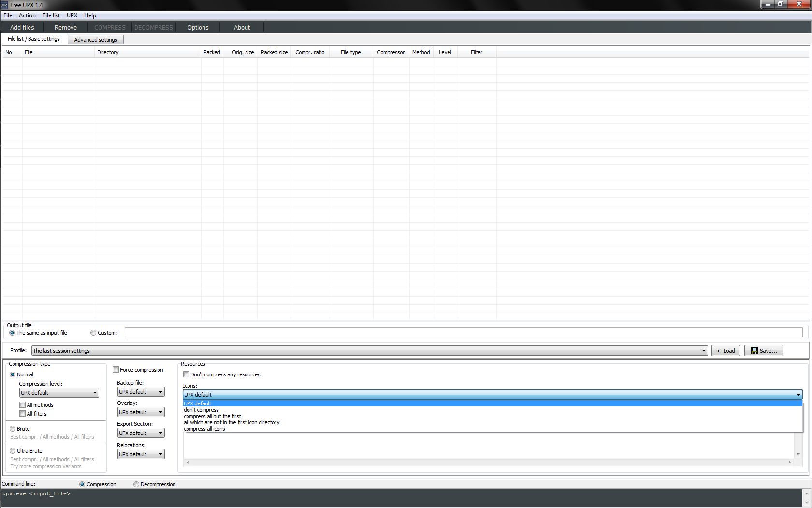Sort by the Packed size column header
The width and height of the screenshot is (812, 508).
point(274,52)
